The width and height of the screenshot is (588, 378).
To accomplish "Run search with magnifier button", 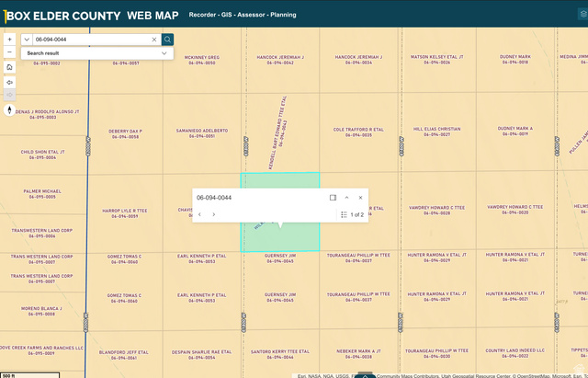I will tap(167, 40).
